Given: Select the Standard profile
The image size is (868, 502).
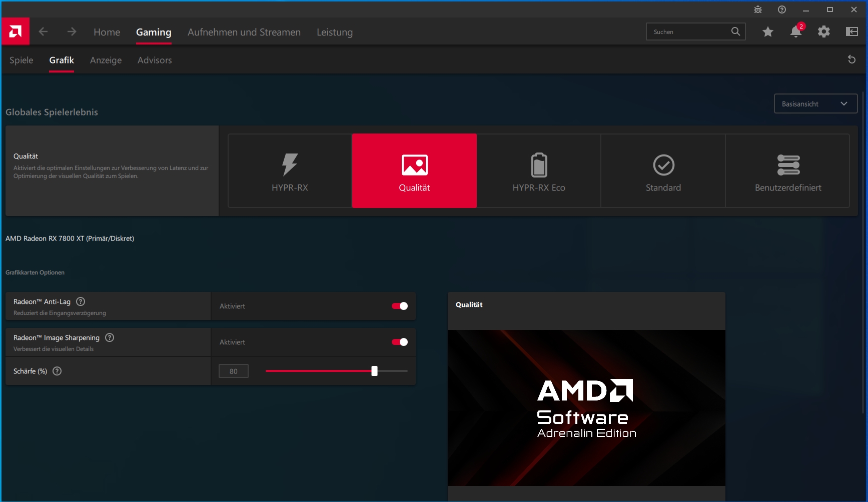Looking at the screenshot, I should (663, 170).
